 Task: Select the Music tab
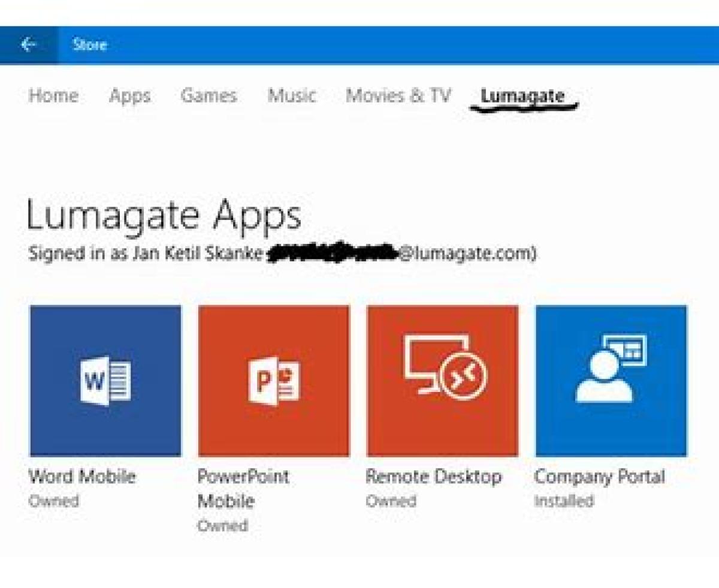[292, 96]
